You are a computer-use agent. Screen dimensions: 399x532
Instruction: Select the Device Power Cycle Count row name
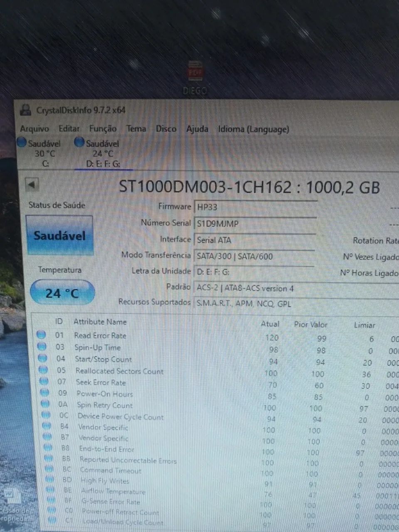coord(121,416)
